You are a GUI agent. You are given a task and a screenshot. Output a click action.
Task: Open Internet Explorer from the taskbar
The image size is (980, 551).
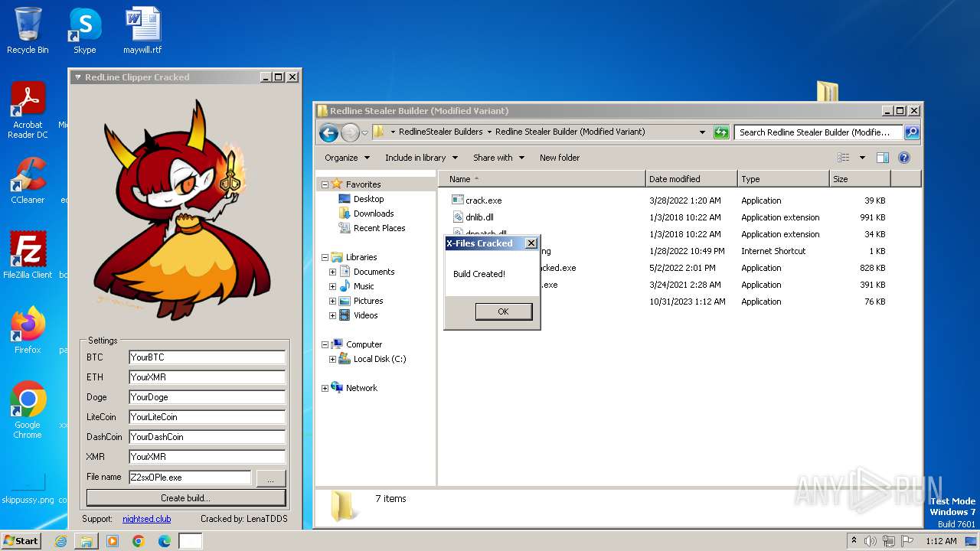click(x=60, y=541)
